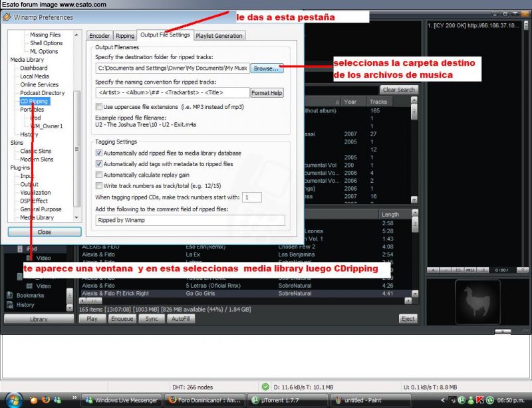Click the playlist select button
Screen dimensions: 532x408
458,270
